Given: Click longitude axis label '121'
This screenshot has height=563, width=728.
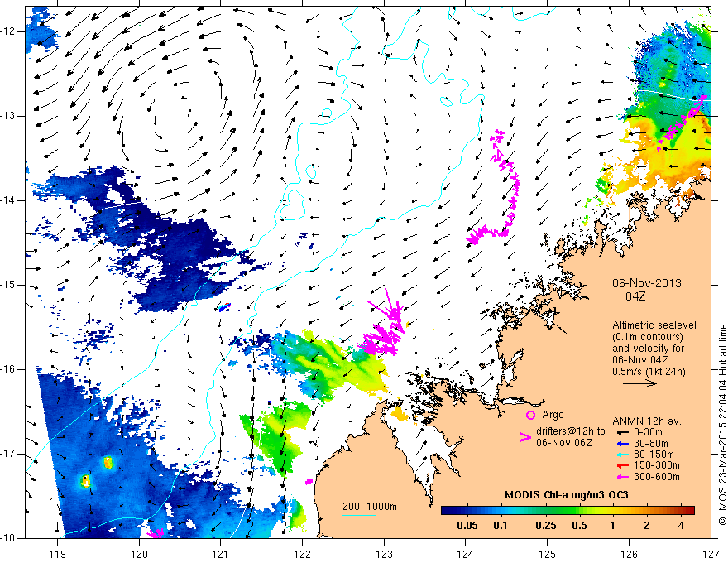Looking at the screenshot, I should pyautogui.click(x=221, y=554).
